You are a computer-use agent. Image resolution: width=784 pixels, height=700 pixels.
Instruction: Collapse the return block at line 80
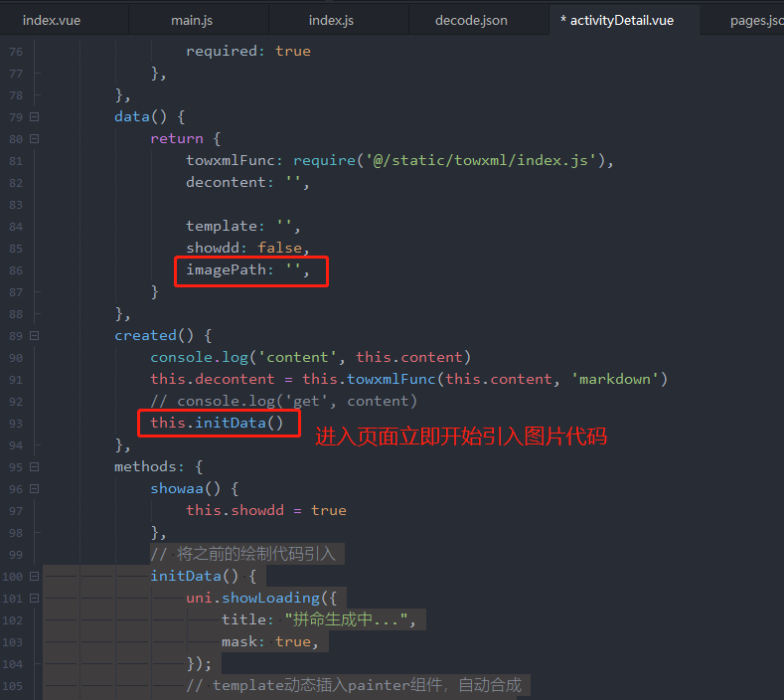[34, 138]
